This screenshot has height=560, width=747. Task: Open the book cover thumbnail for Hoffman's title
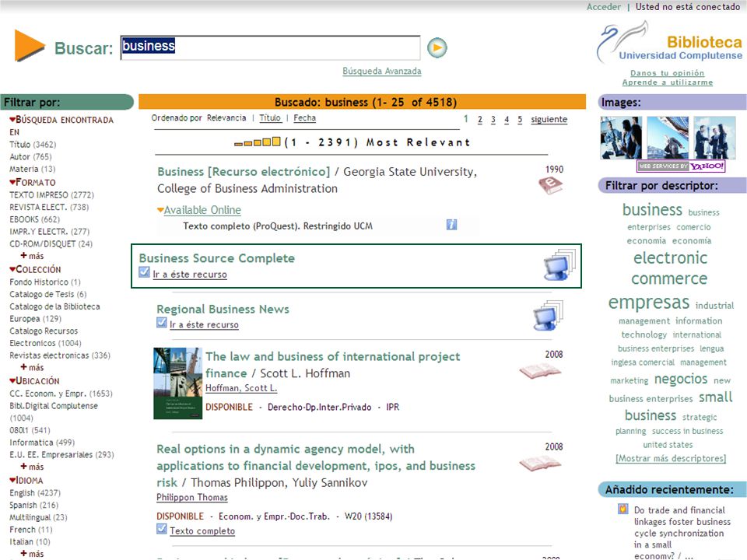pos(177,383)
